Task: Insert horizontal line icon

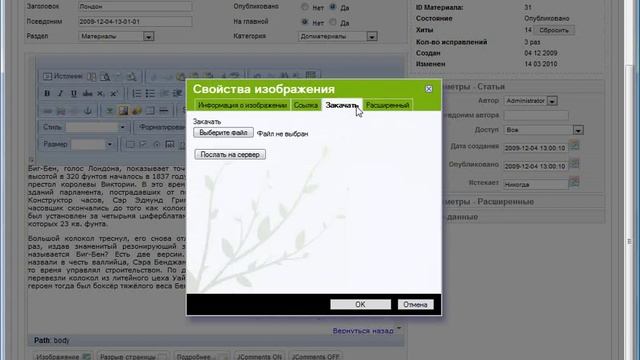Action: 164,111
